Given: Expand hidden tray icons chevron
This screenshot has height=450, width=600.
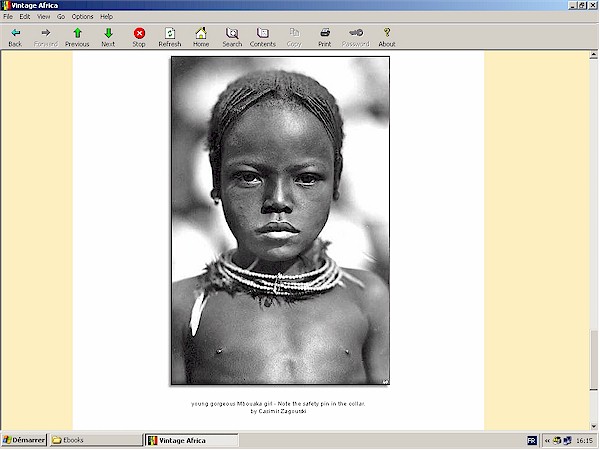Looking at the screenshot, I should point(547,441).
